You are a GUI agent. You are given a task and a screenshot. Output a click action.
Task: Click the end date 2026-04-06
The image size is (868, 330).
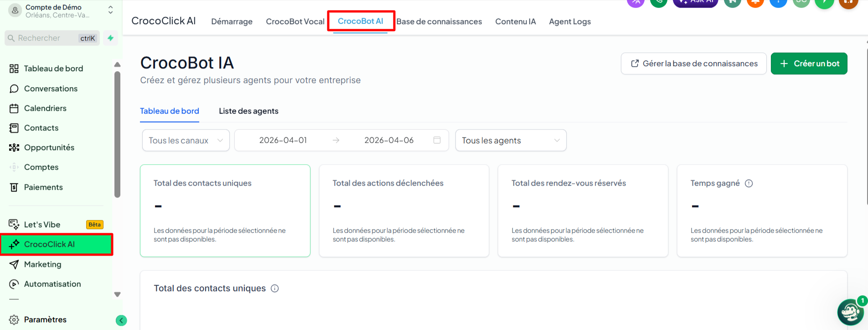coord(389,140)
